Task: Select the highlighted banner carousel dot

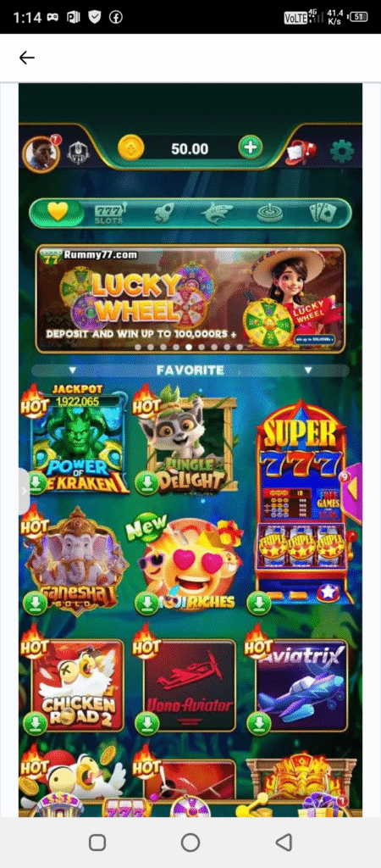Action: (x=189, y=348)
